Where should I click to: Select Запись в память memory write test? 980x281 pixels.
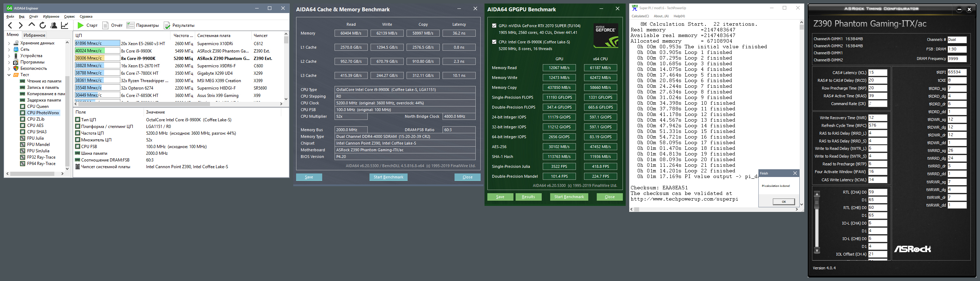[x=43, y=87]
